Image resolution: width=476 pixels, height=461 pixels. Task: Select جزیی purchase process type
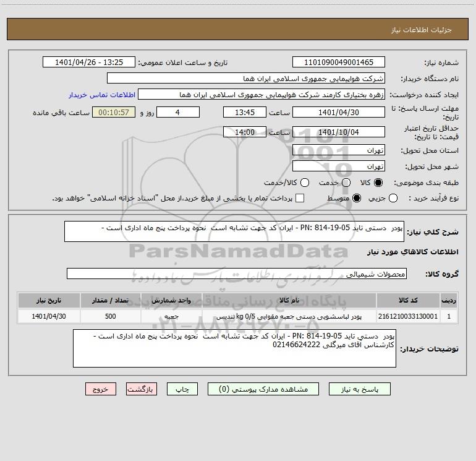click(x=411, y=198)
